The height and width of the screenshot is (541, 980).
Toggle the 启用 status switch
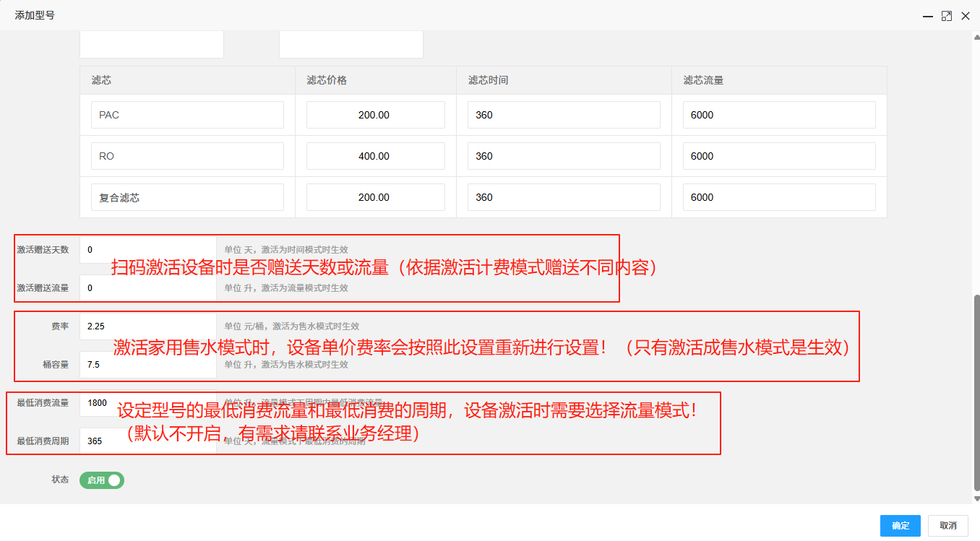pyautogui.click(x=102, y=480)
